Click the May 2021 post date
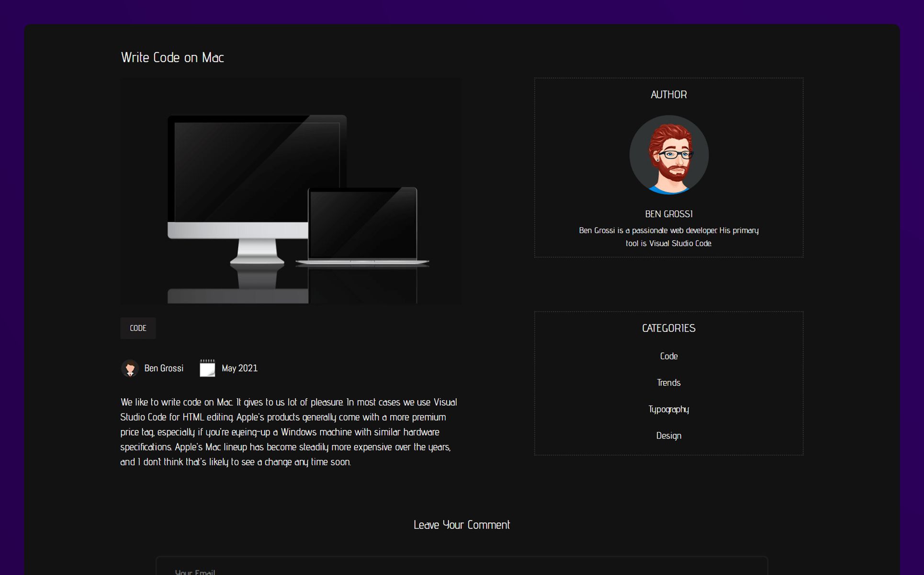This screenshot has height=575, width=924. [239, 368]
